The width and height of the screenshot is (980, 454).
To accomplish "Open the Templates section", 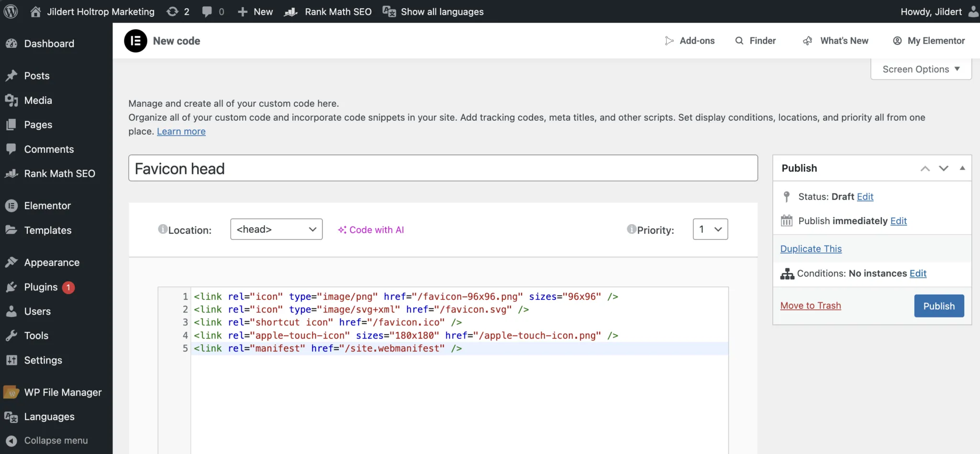I will [46, 230].
